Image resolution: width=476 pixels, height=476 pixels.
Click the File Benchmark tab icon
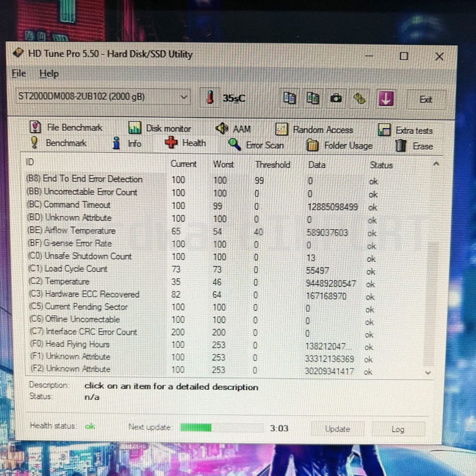[35, 126]
